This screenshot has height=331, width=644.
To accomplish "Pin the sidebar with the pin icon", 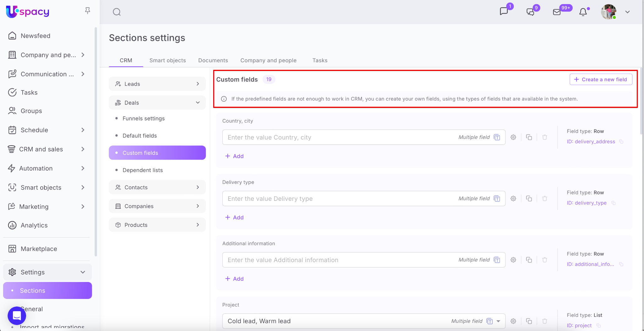I will coord(87,11).
